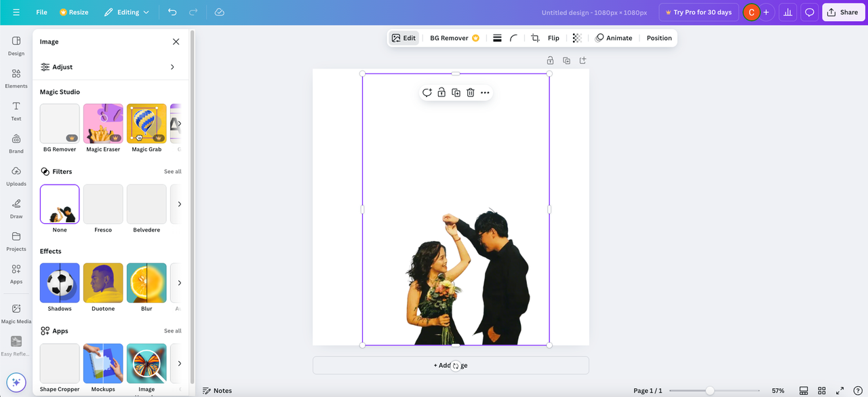This screenshot has width=868, height=397.
Task: Toggle the page thumbnails view
Action: coord(804,391)
